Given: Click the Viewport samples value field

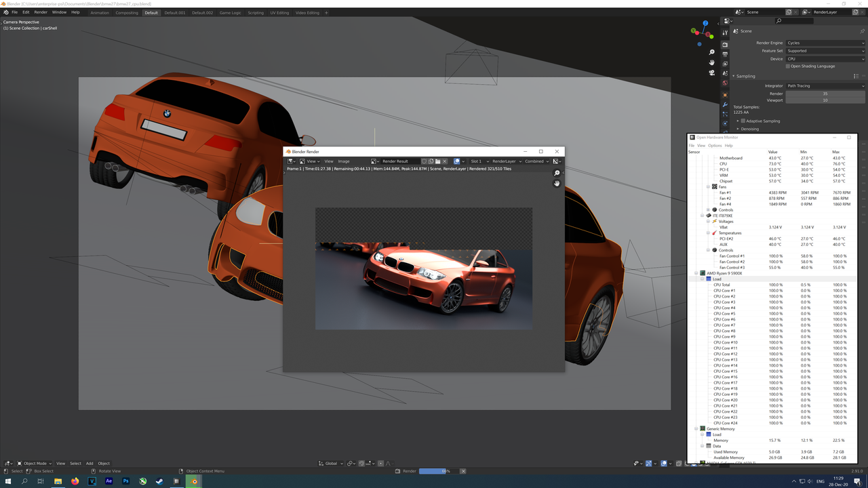Looking at the screenshot, I should (x=825, y=100).
